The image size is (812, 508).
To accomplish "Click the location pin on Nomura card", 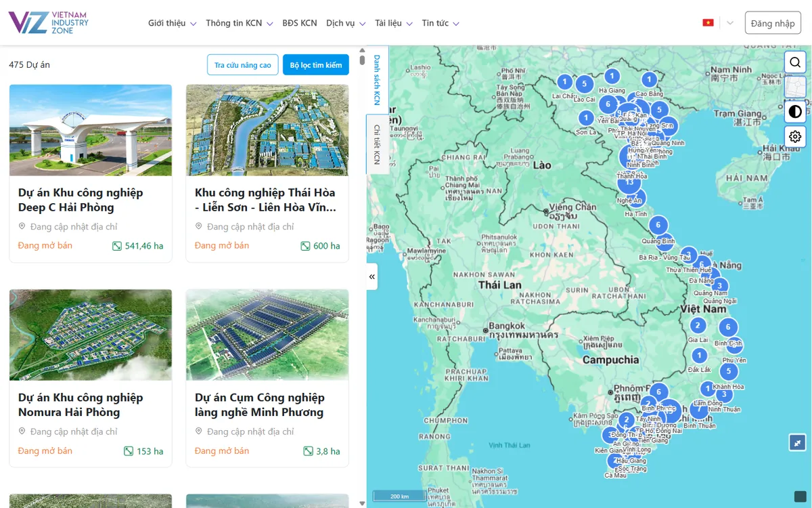I will pyautogui.click(x=22, y=431).
